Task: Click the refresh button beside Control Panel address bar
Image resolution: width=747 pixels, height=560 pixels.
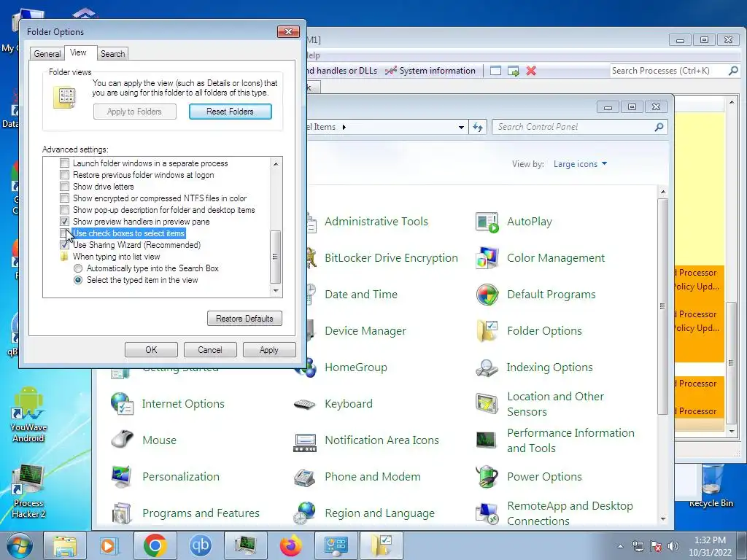Action: point(478,127)
